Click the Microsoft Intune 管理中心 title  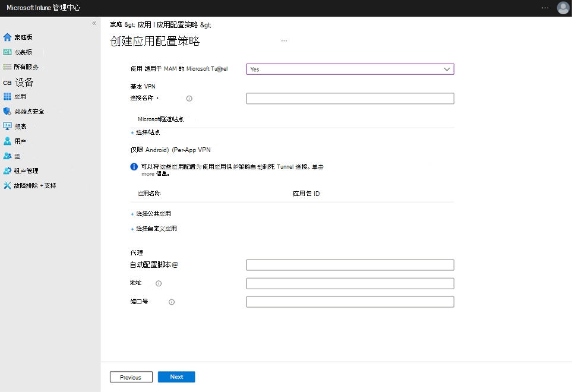43,8
